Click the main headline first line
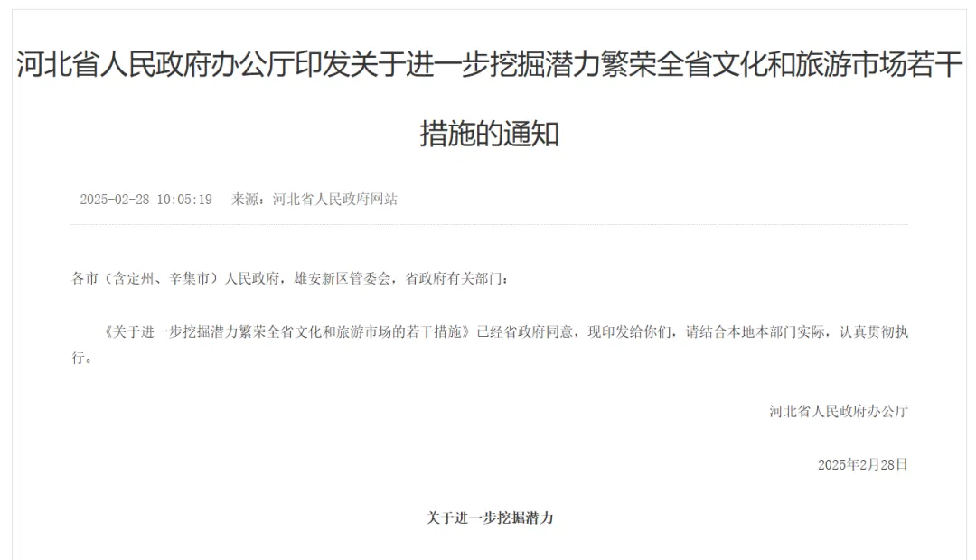 489,65
